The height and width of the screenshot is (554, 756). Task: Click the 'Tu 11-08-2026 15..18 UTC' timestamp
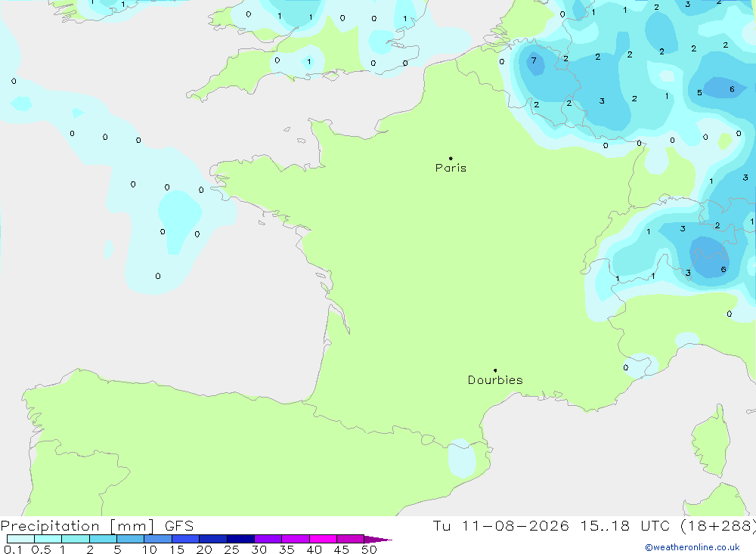coord(553,525)
